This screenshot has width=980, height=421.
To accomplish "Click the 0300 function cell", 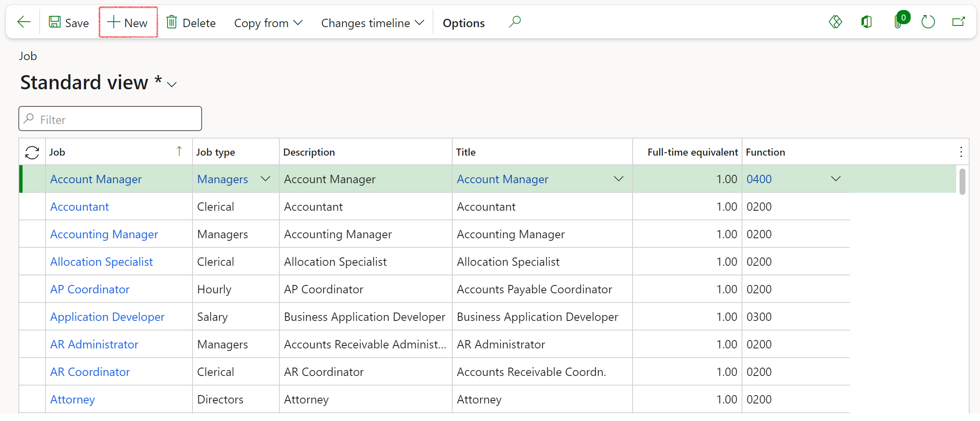I will pos(796,317).
